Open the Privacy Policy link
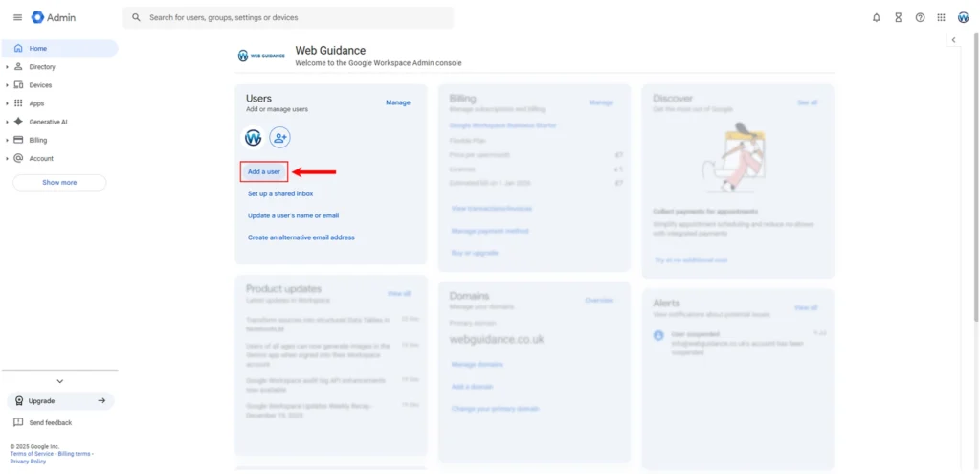The height and width of the screenshot is (474, 980). click(x=28, y=462)
